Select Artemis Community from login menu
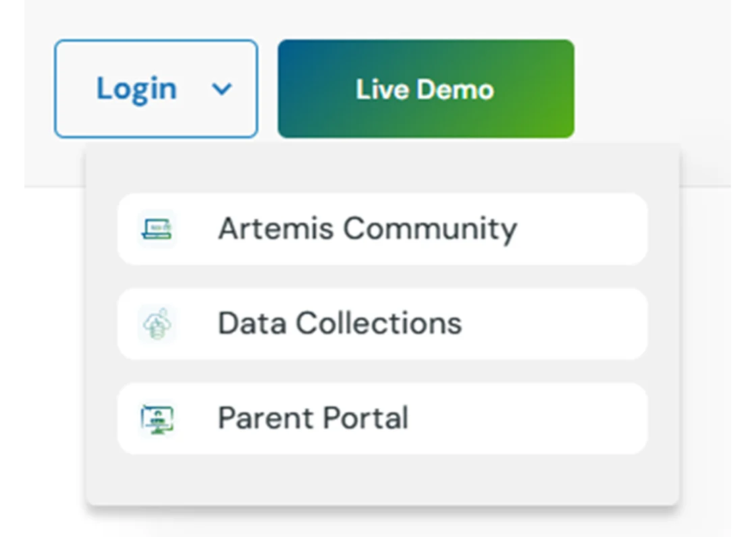Viewport: 756px width, 537px height. click(x=382, y=229)
